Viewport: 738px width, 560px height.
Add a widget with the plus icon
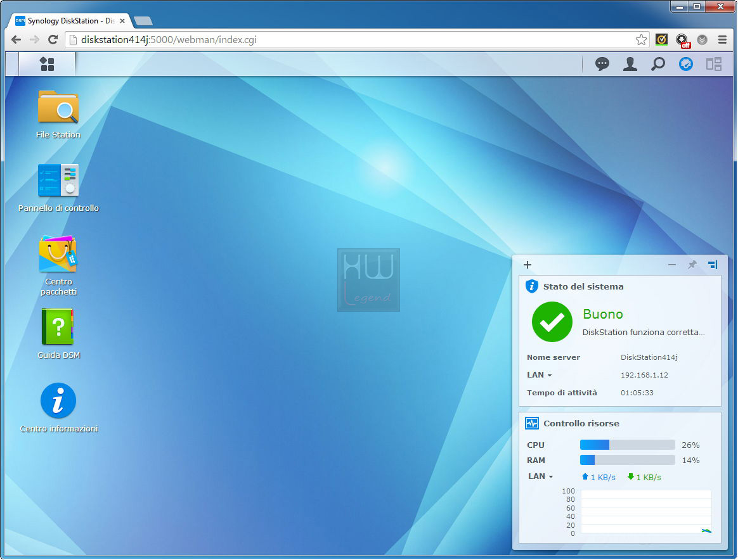528,265
